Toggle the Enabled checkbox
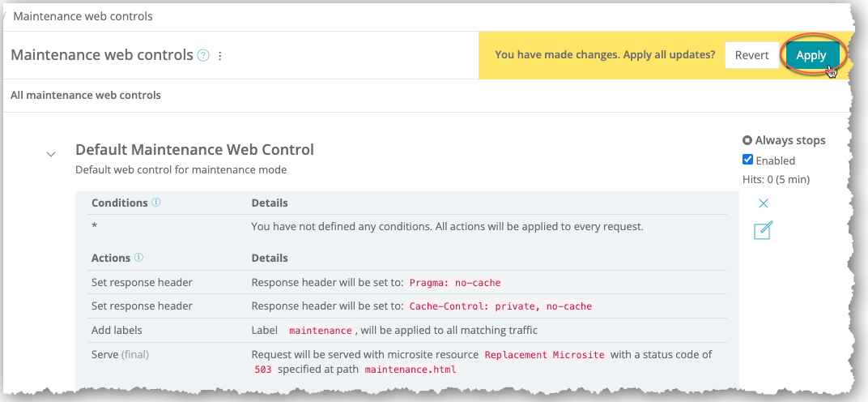Image resolution: width=868 pixels, height=402 pixels. point(748,160)
